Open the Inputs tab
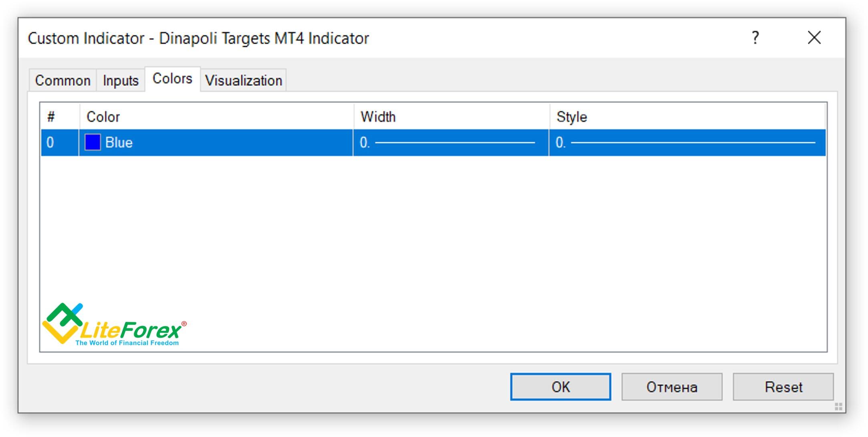 (121, 81)
